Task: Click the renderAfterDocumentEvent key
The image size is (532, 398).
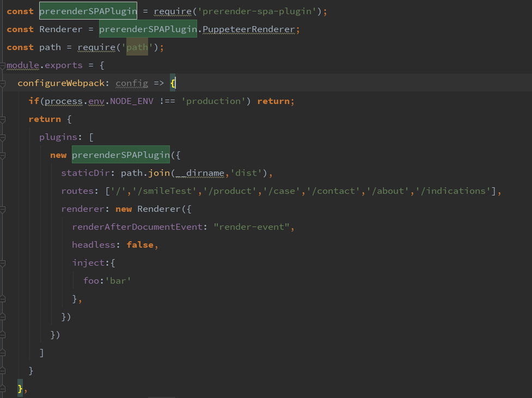Action: [x=137, y=227]
